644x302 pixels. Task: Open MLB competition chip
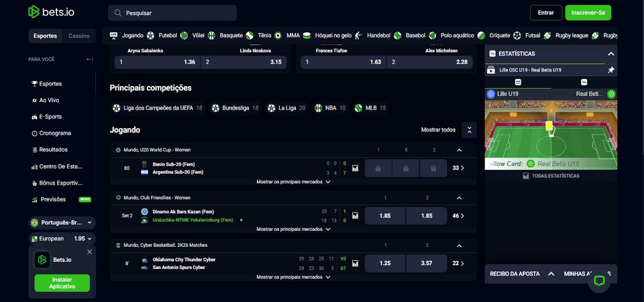point(370,108)
